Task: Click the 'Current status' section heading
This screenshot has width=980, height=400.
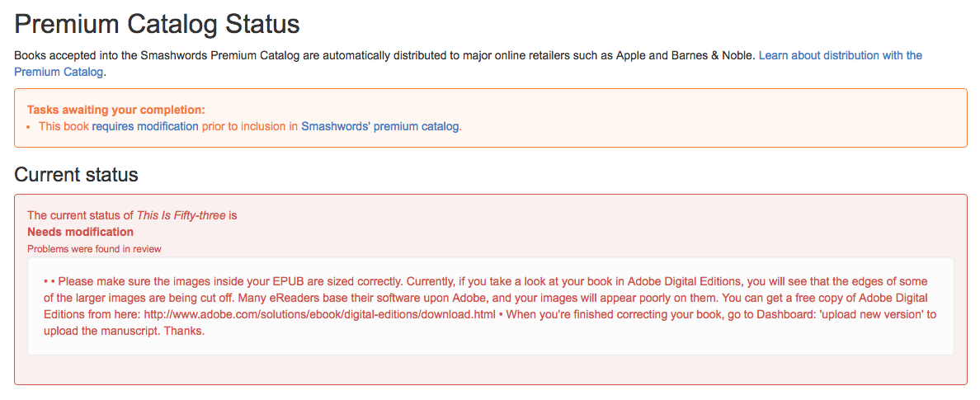Action: pyautogui.click(x=76, y=175)
